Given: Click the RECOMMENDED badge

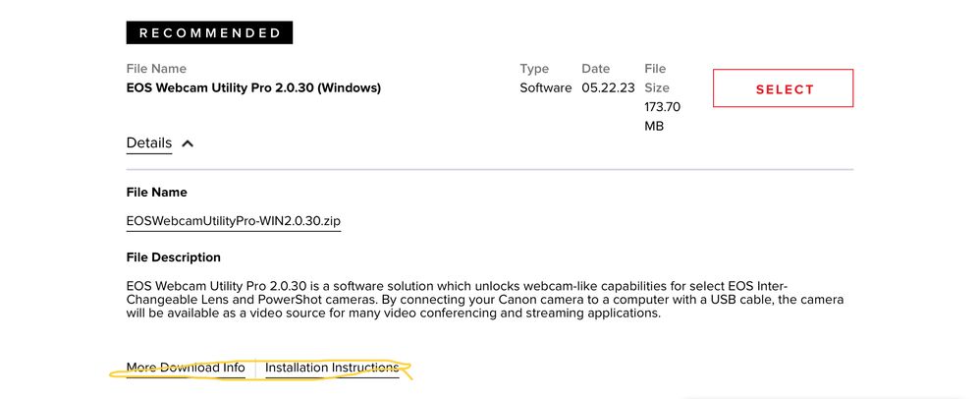Looking at the screenshot, I should tap(209, 32).
